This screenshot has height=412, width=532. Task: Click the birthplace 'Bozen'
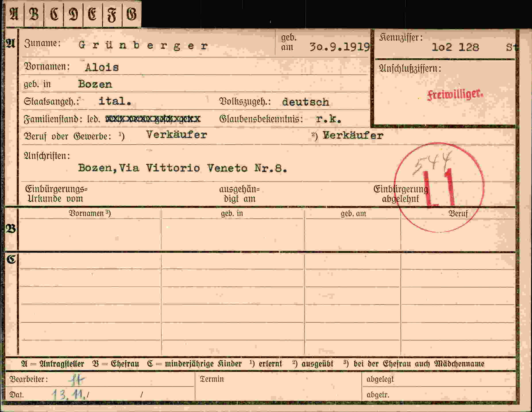[x=95, y=84]
